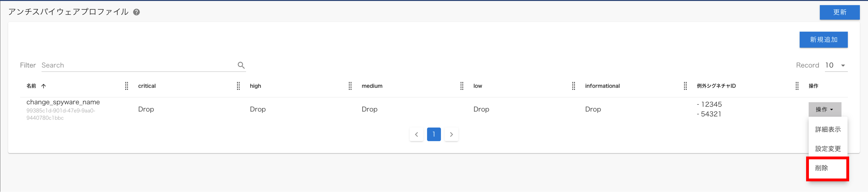868x193 pixels.
Task: Go to next page arrow
Action: (451, 134)
